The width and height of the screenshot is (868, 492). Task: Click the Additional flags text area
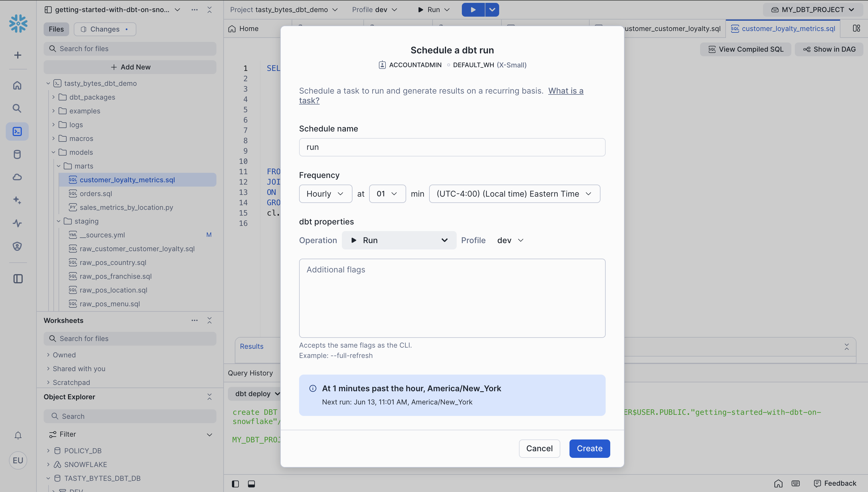(x=452, y=298)
